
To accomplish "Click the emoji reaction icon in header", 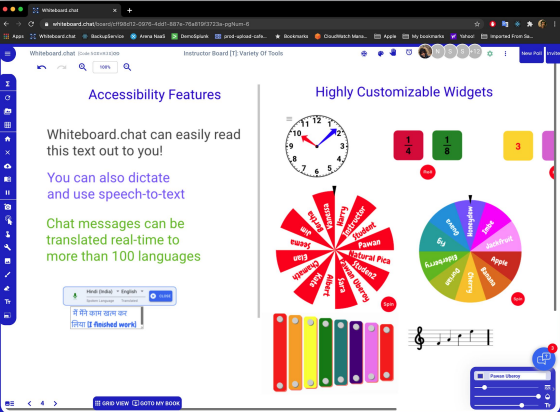I will pyautogui.click(x=364, y=54).
